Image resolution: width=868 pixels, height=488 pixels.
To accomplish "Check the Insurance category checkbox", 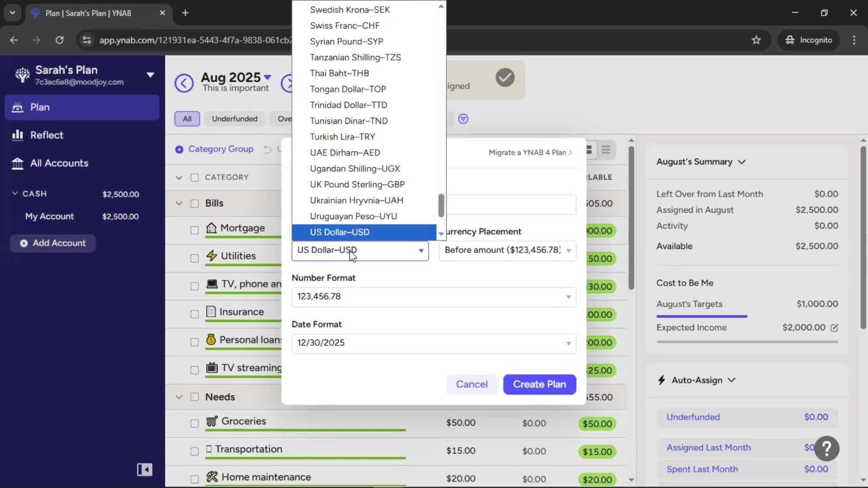I will click(194, 314).
